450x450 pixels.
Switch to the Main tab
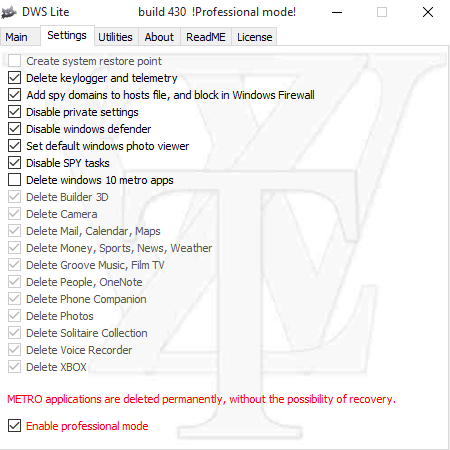16,37
